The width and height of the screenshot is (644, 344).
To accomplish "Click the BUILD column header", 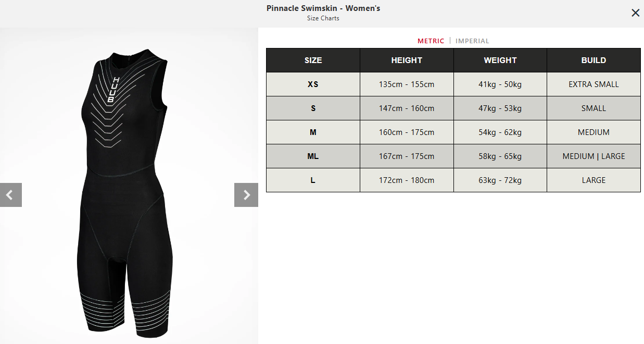I will pos(594,60).
